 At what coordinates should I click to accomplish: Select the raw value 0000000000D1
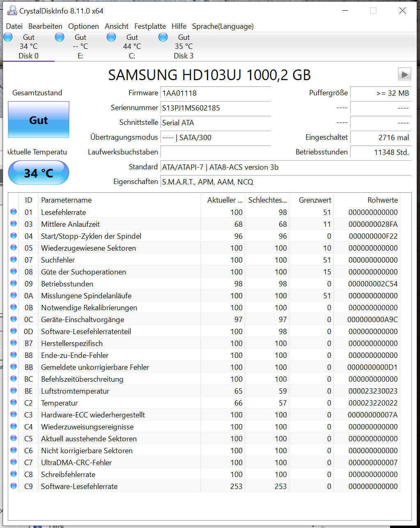point(372,367)
